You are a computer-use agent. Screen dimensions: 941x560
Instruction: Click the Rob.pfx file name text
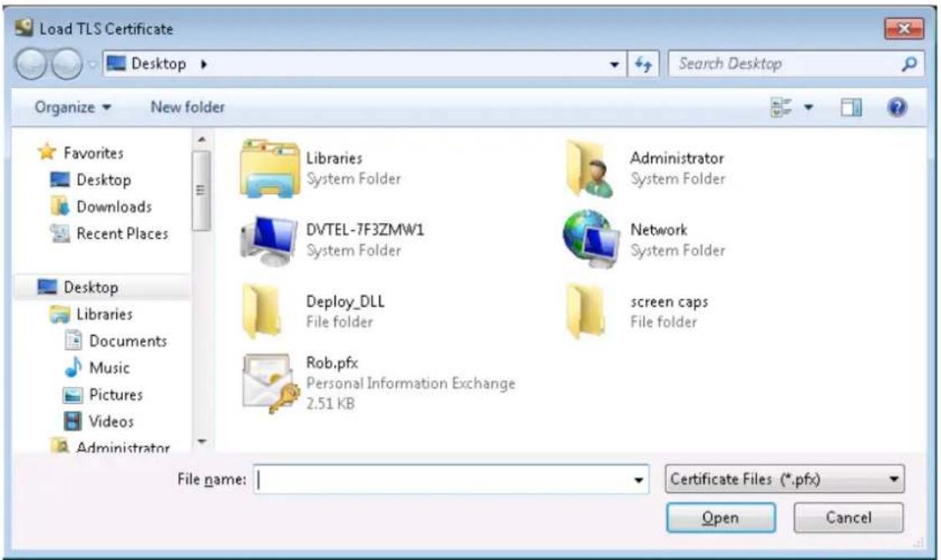[x=332, y=363]
